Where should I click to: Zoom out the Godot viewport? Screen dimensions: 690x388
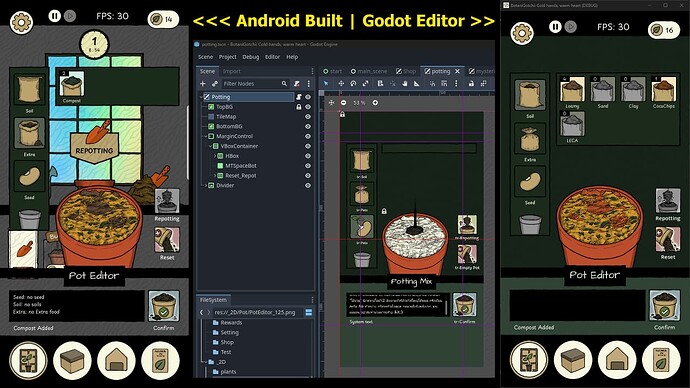coord(344,102)
